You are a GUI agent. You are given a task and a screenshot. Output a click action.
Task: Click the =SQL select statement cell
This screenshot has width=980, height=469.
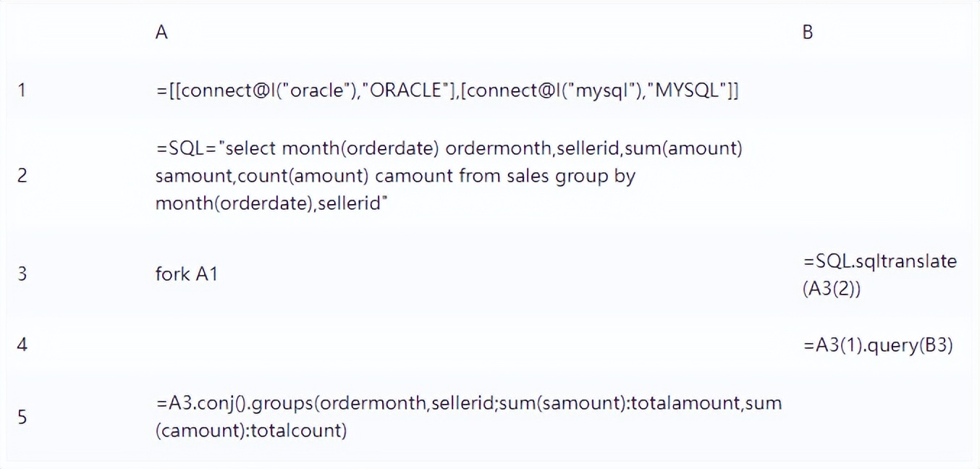(449, 176)
